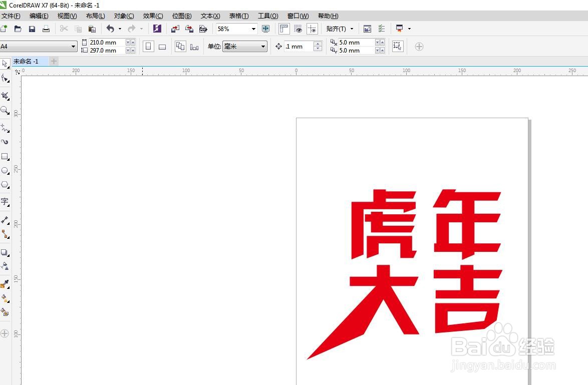Toggle Show Guidelines button
This screenshot has width=588, height=385.
[x=312, y=29]
